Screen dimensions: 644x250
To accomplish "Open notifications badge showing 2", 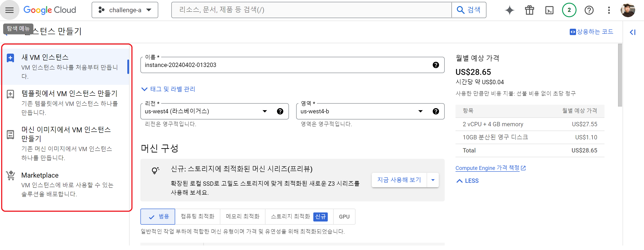I will [569, 10].
